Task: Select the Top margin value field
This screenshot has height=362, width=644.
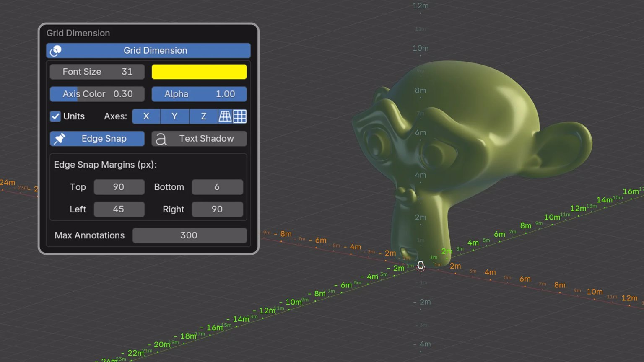Action: click(119, 187)
